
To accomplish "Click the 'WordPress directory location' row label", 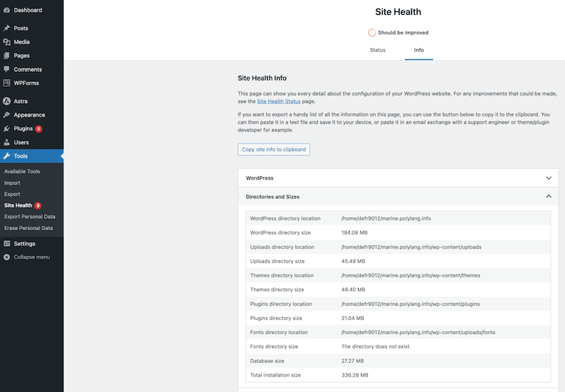I will tap(285, 218).
